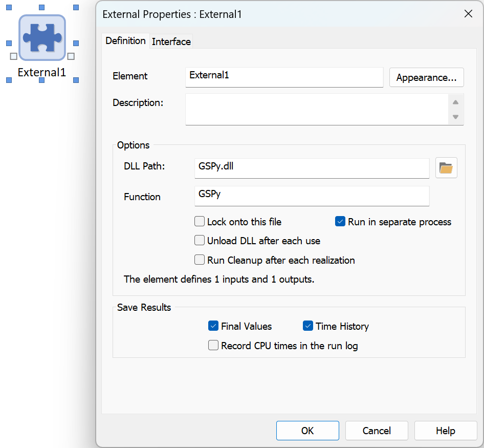The height and width of the screenshot is (448, 484).
Task: Enable the Lock onto this file checkbox
Action: pos(200,222)
